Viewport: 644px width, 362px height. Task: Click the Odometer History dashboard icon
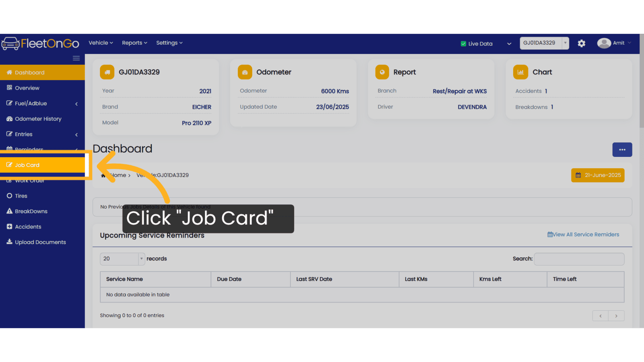pyautogui.click(x=9, y=119)
